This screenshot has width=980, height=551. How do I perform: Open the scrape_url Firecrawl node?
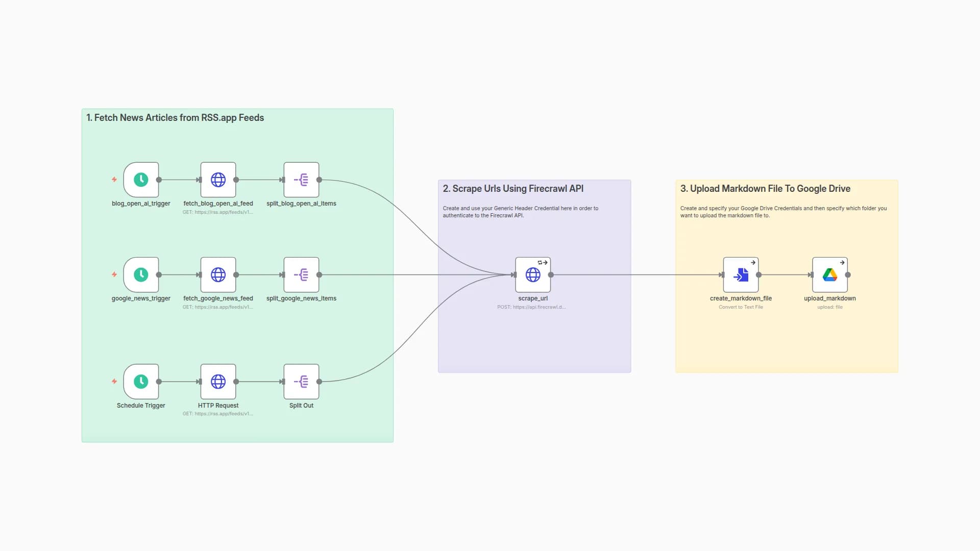pyautogui.click(x=533, y=274)
